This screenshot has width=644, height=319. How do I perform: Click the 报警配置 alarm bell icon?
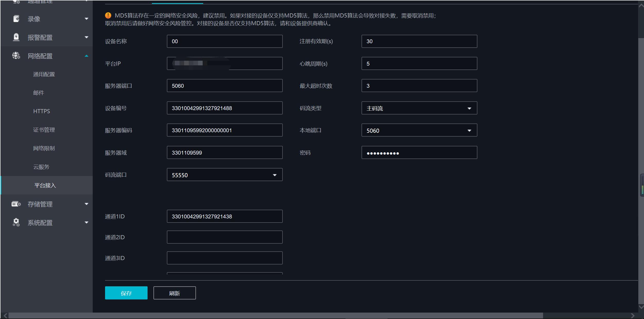[x=16, y=37]
